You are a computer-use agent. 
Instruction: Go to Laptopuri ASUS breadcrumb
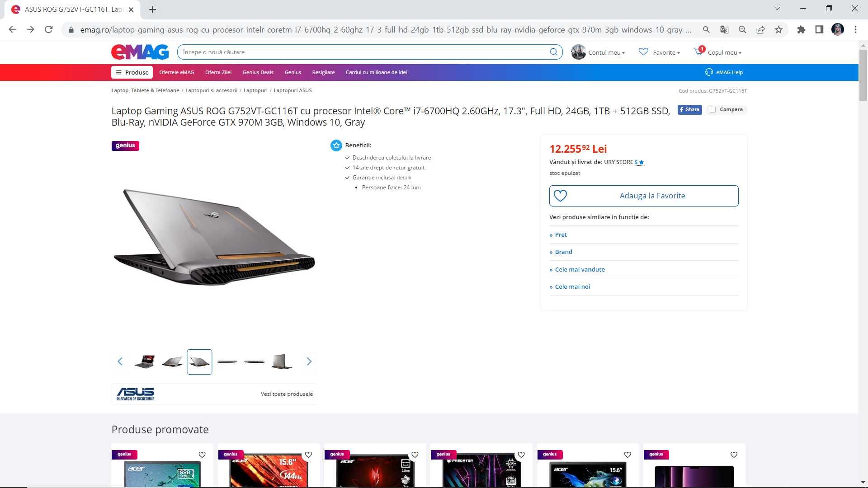click(292, 90)
